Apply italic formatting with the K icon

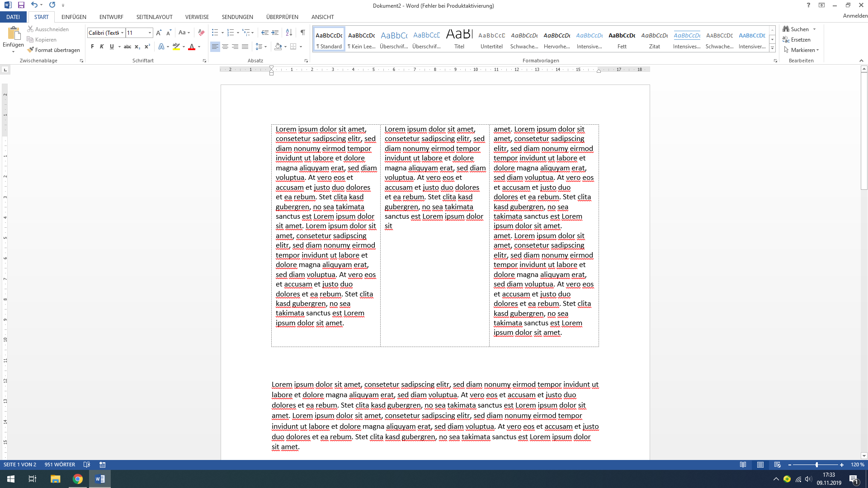point(101,47)
